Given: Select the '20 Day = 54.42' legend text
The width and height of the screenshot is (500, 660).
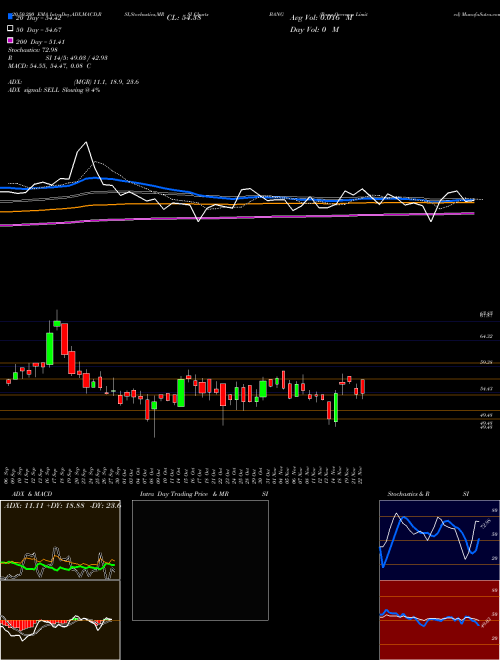Looking at the screenshot, I should (39, 18).
